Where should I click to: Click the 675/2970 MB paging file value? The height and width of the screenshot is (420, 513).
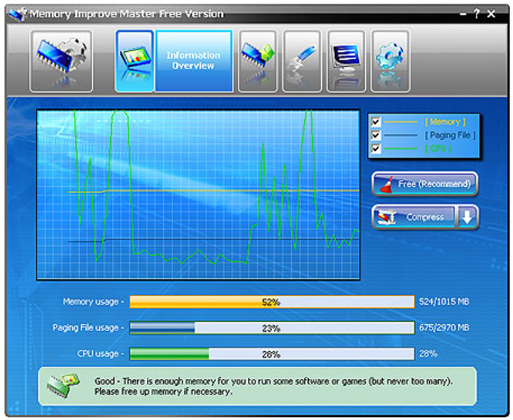click(444, 328)
